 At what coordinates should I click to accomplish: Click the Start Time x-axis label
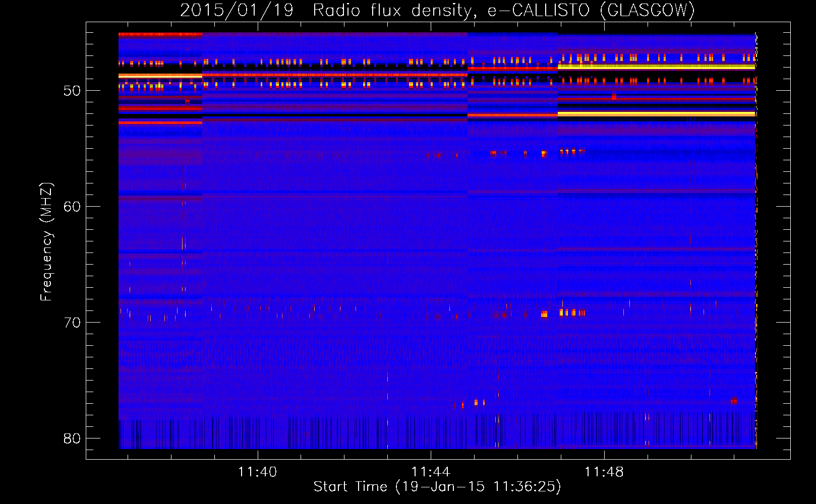coord(437,486)
